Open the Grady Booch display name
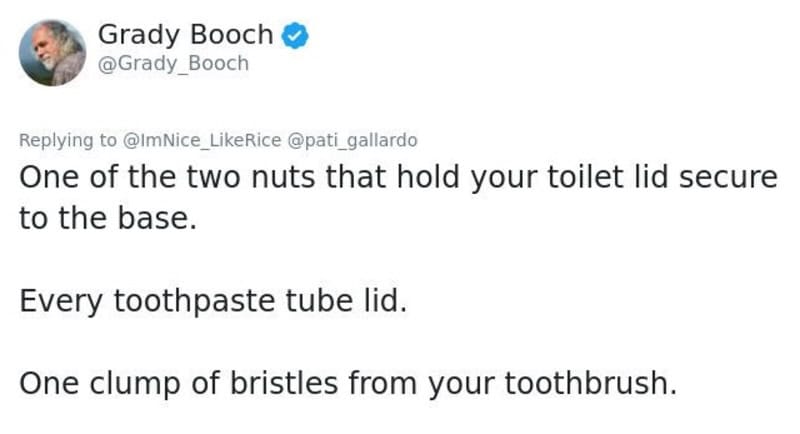This screenshot has height=434, width=800. 185,35
